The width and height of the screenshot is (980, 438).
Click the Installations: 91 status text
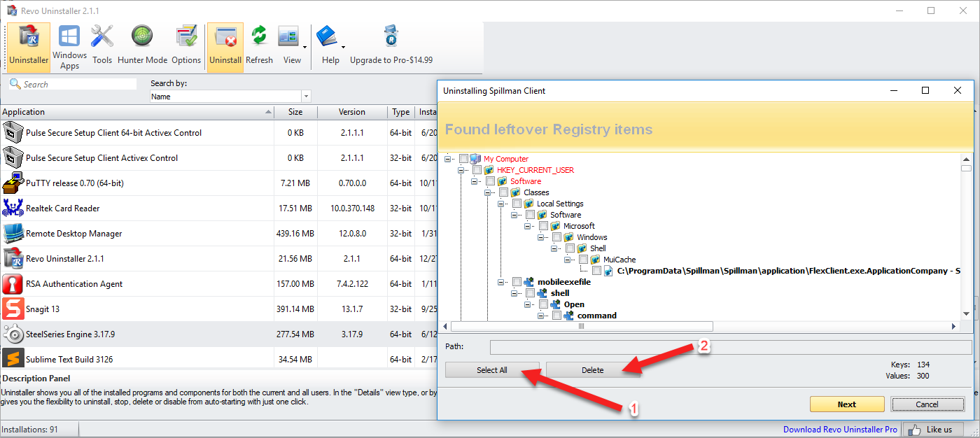(29, 430)
